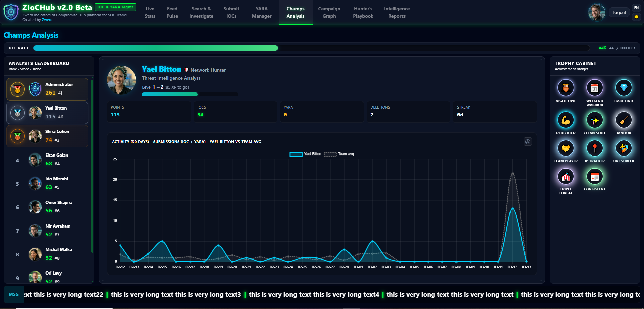Click the Triple Threat badge icon

pyautogui.click(x=566, y=177)
